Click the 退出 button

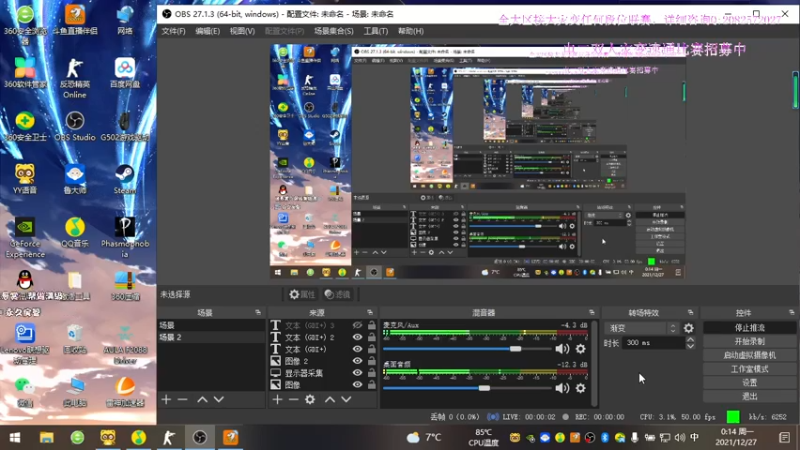749,396
